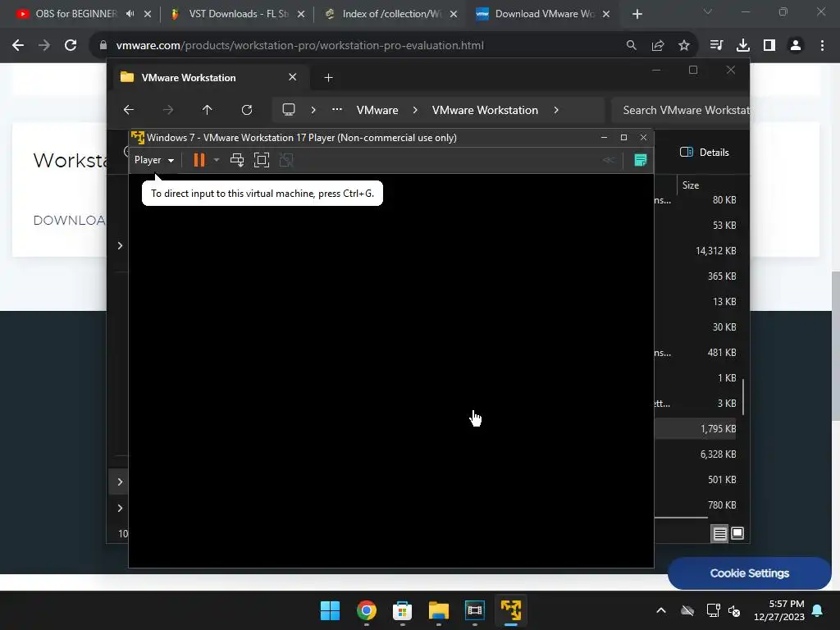Viewport: 840px width, 630px height.
Task: Go back in Chrome browser
Action: [18, 46]
